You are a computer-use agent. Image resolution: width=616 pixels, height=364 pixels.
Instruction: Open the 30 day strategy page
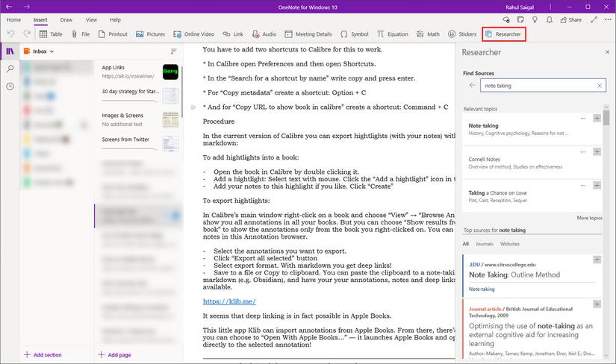coord(139,95)
